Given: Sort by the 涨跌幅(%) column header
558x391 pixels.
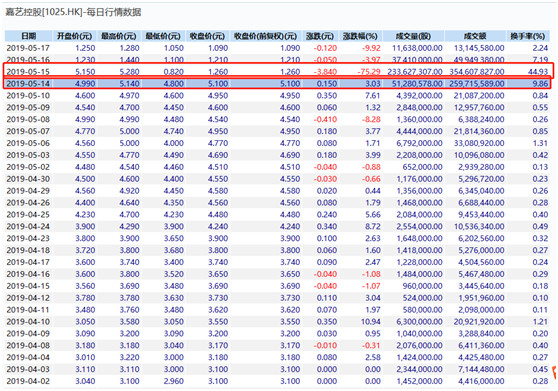Looking at the screenshot, I should point(360,36).
